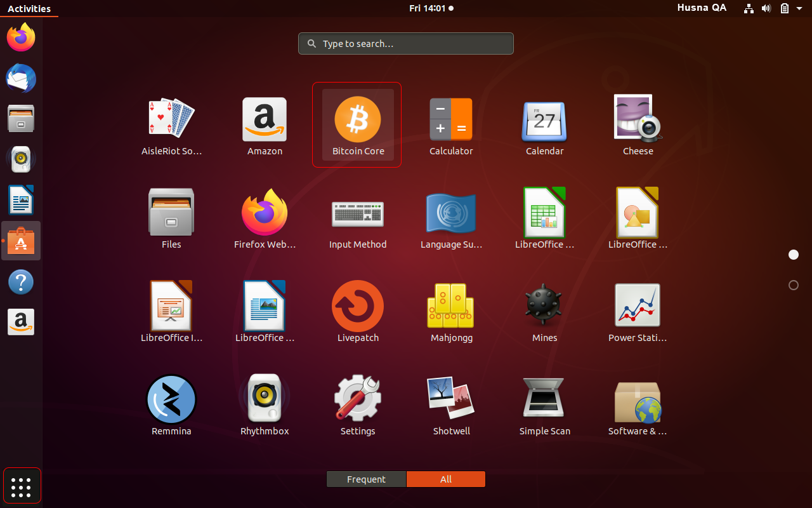Launch LibreOffice Impress icon

171,312
